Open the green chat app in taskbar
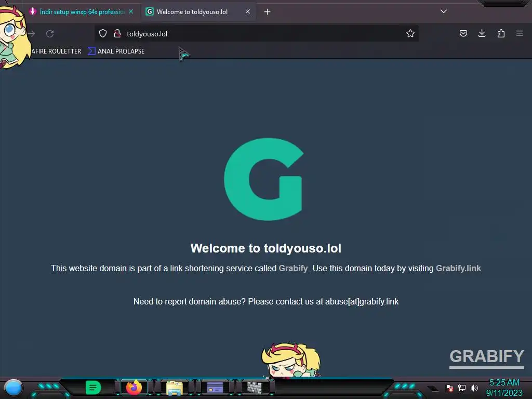The height and width of the screenshot is (399, 532). click(x=94, y=388)
